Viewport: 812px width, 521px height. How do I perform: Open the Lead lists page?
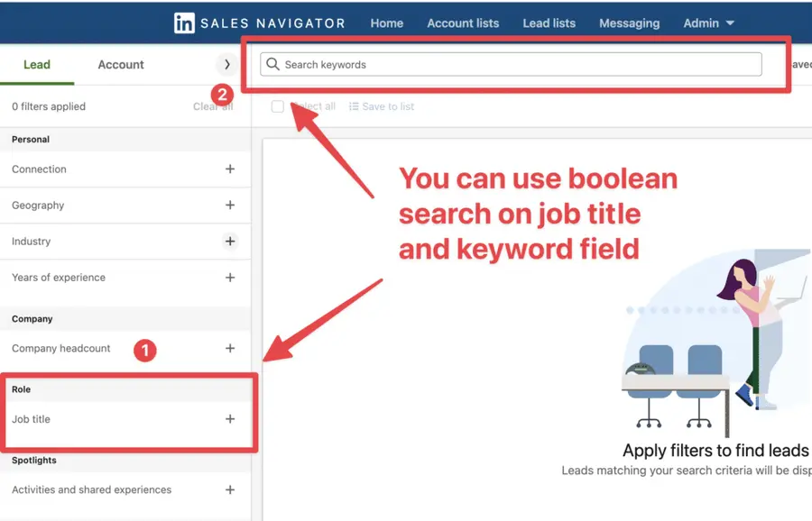click(549, 23)
